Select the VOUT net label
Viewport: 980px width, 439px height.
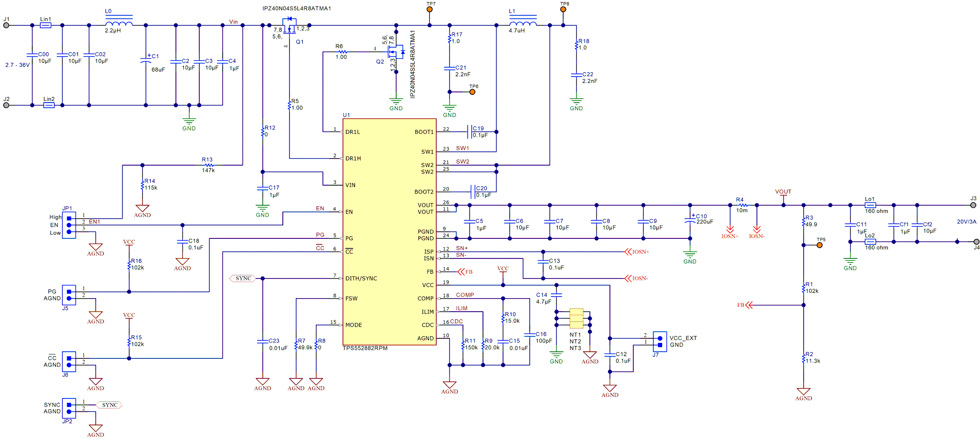pyautogui.click(x=783, y=191)
